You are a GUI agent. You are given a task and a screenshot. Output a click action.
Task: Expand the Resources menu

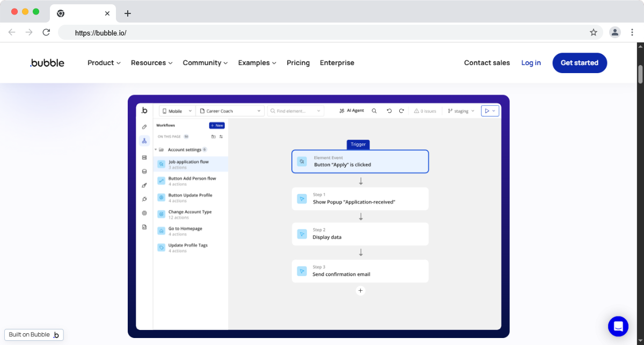tap(152, 63)
